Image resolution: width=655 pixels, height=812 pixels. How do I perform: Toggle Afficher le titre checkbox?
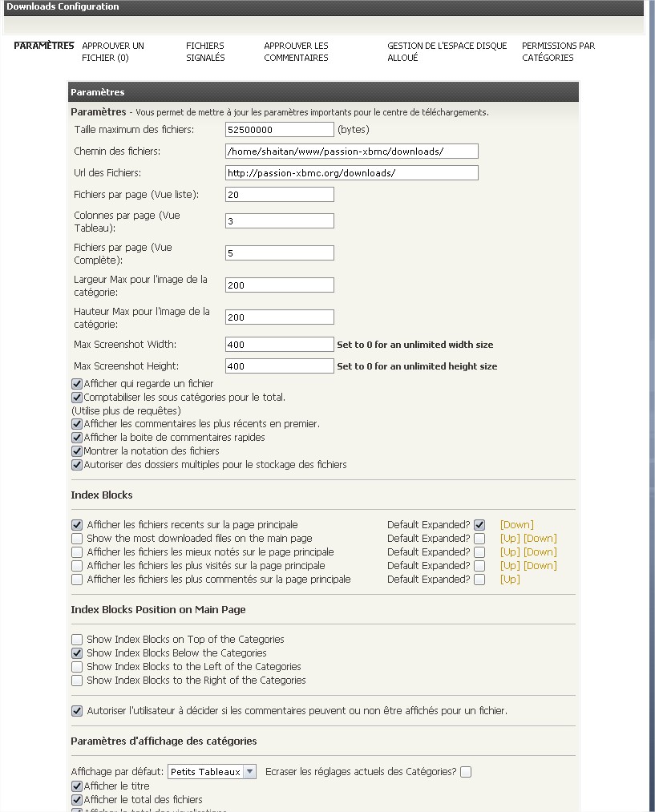point(77,786)
